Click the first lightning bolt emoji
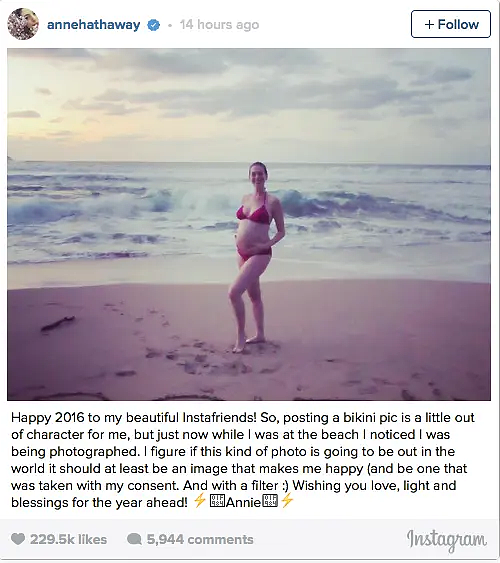Viewport: 500px width, 563px height. pos(200,501)
